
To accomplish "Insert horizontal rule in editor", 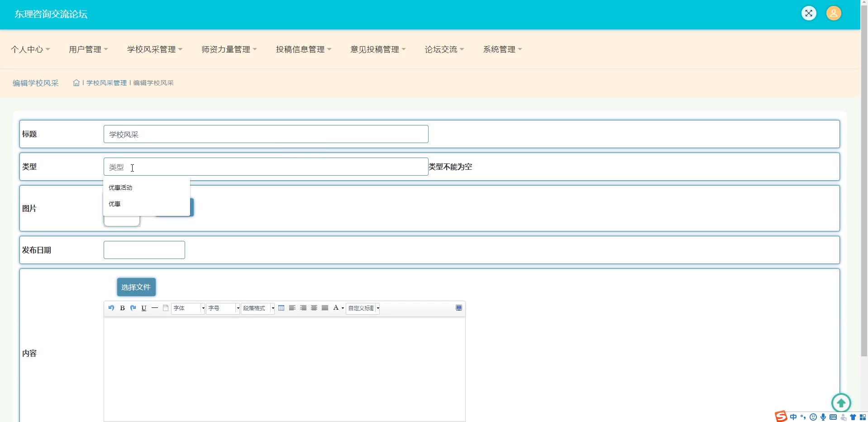I will pyautogui.click(x=155, y=308).
